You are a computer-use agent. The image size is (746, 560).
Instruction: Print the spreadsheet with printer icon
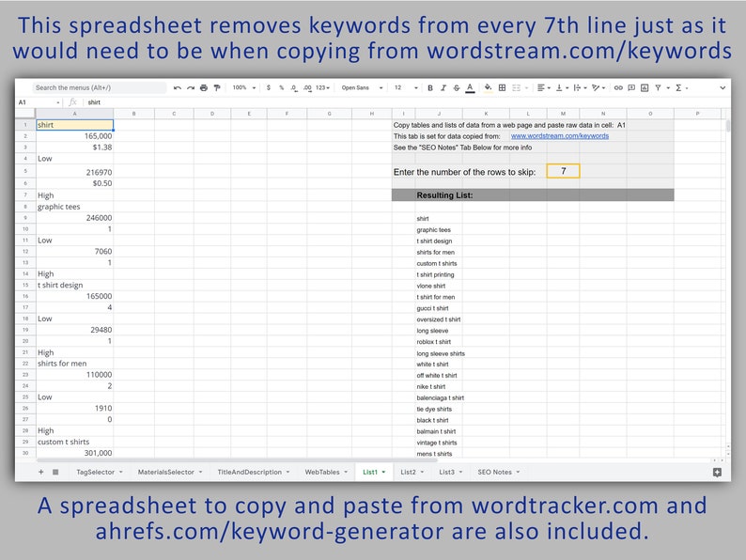(x=204, y=87)
